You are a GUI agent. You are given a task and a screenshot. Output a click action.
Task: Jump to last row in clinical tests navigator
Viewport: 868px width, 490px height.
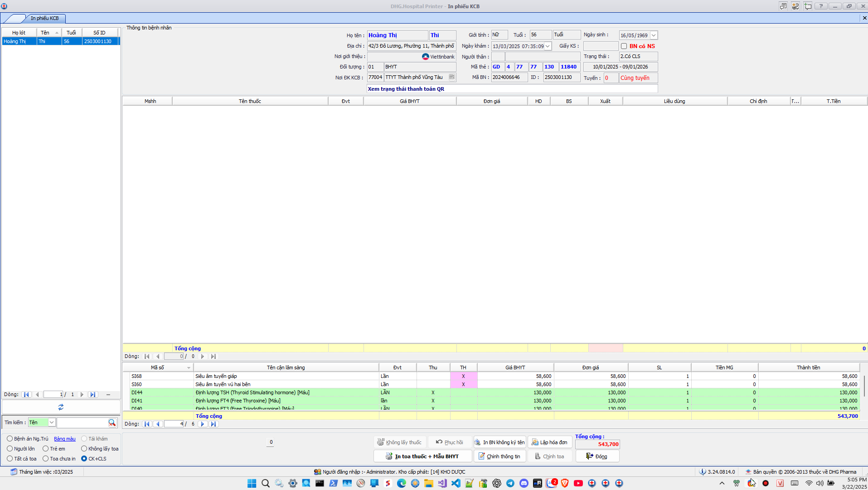pyautogui.click(x=213, y=424)
